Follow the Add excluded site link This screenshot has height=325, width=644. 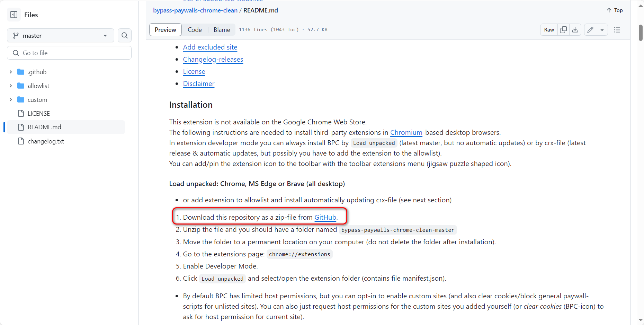(210, 47)
